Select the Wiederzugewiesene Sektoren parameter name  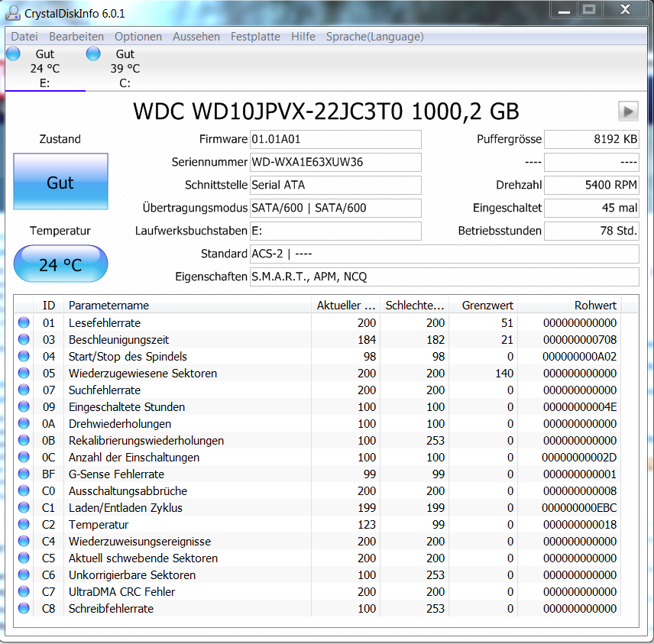tap(143, 374)
